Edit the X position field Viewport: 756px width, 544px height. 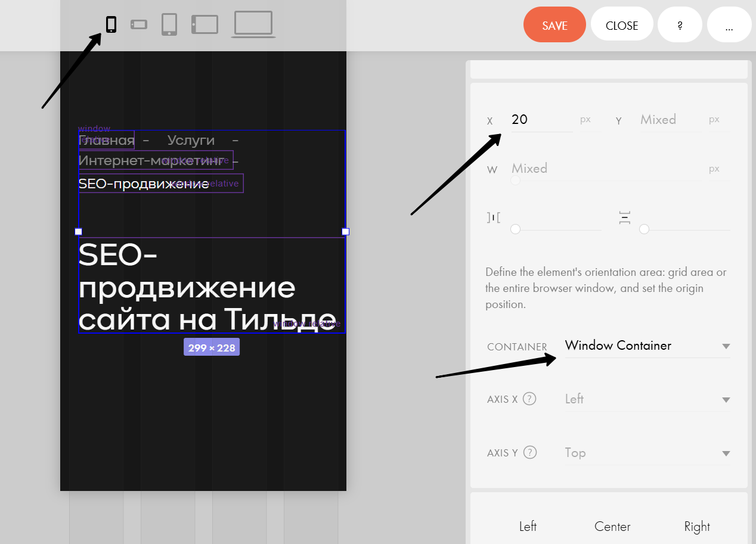[541, 119]
